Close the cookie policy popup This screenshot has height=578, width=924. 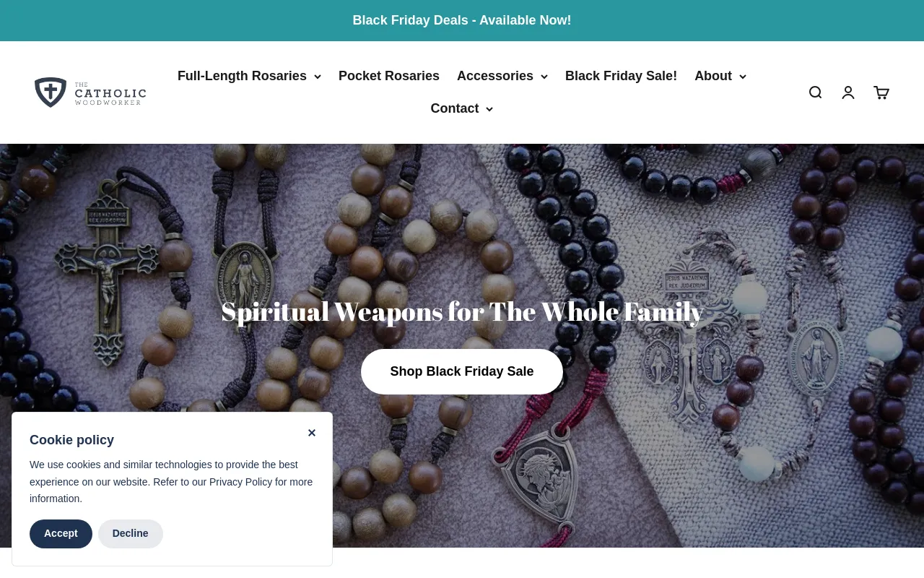[x=312, y=433]
